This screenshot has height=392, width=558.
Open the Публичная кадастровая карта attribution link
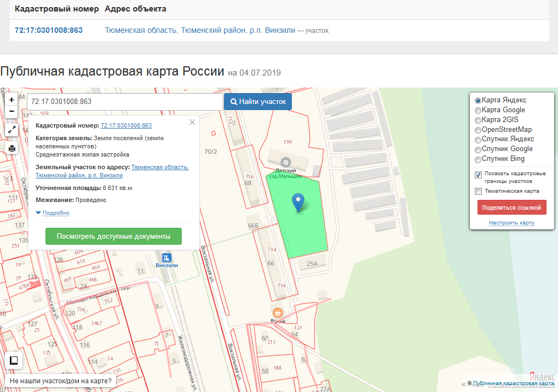[513, 383]
